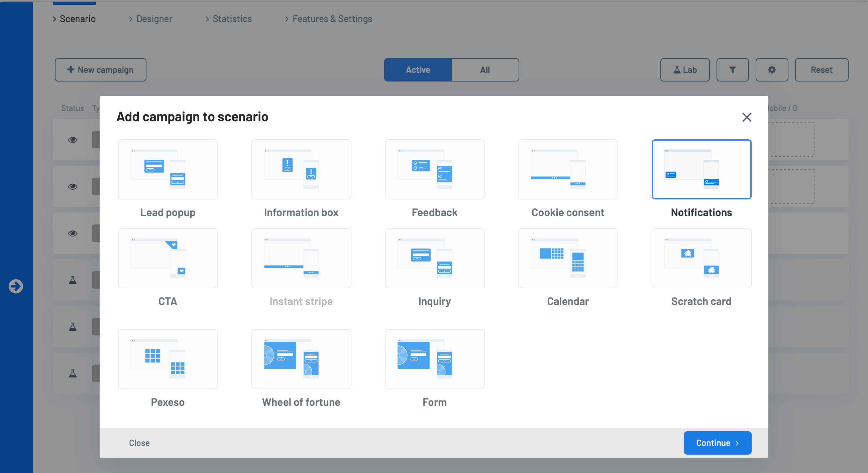Open the Statistics tab
The image size is (868, 473).
[x=229, y=19]
